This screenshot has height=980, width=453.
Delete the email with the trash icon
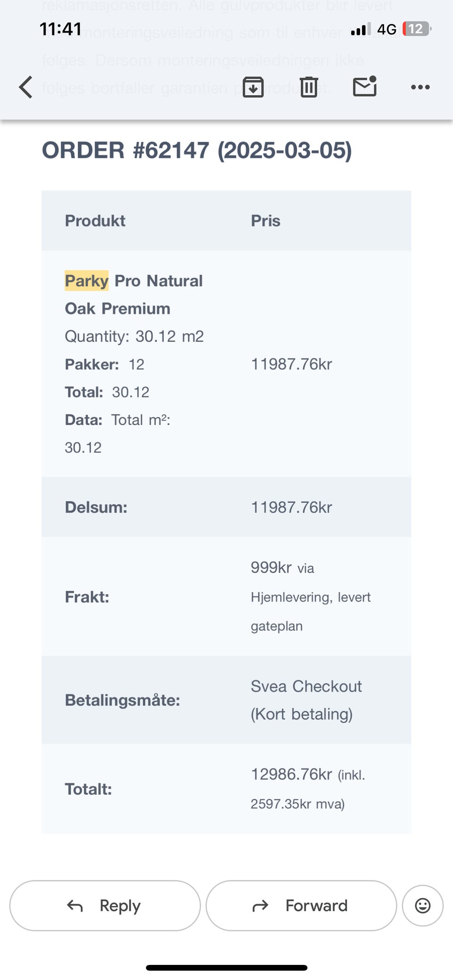[309, 87]
